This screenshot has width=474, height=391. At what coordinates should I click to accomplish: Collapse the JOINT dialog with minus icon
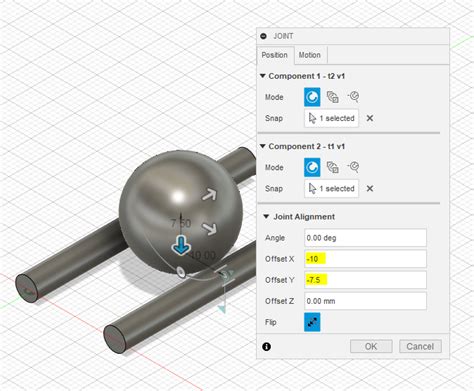(263, 36)
